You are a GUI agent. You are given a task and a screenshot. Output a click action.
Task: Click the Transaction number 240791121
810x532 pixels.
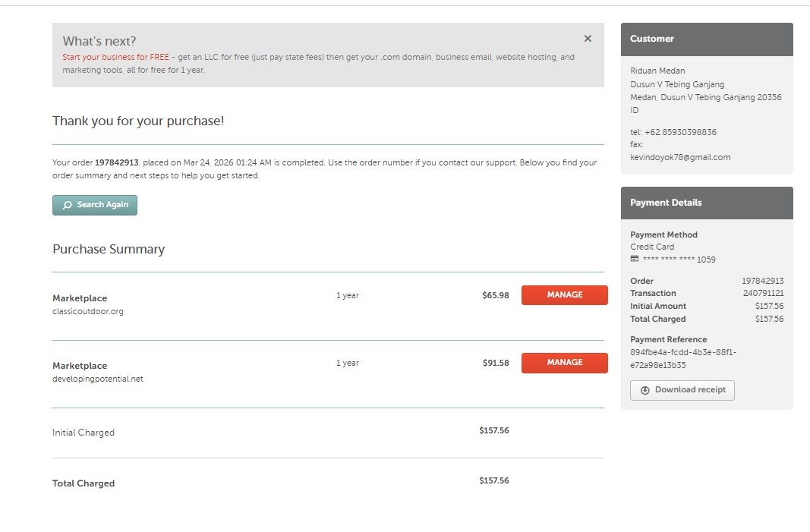(763, 293)
